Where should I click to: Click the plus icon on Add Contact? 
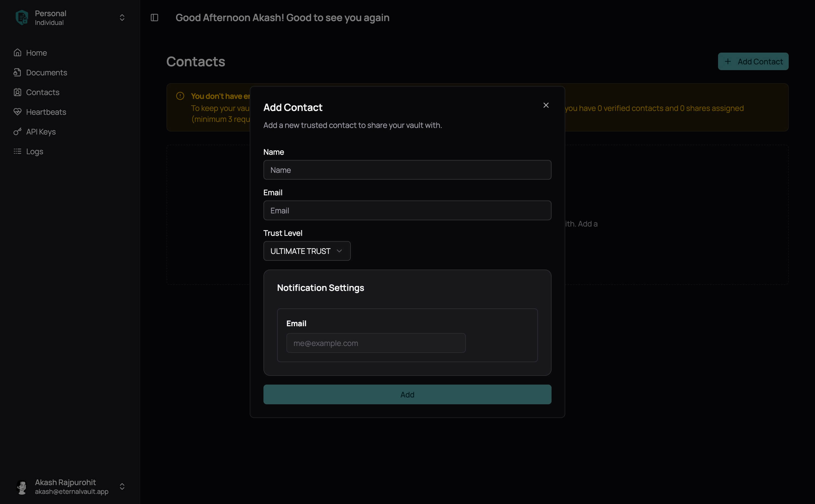click(728, 61)
